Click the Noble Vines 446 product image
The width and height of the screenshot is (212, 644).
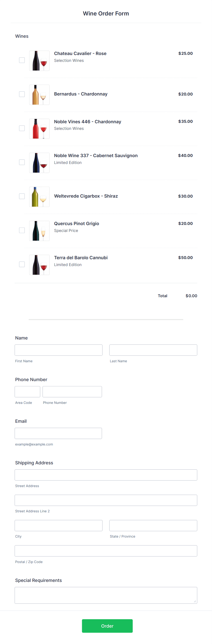[39, 128]
